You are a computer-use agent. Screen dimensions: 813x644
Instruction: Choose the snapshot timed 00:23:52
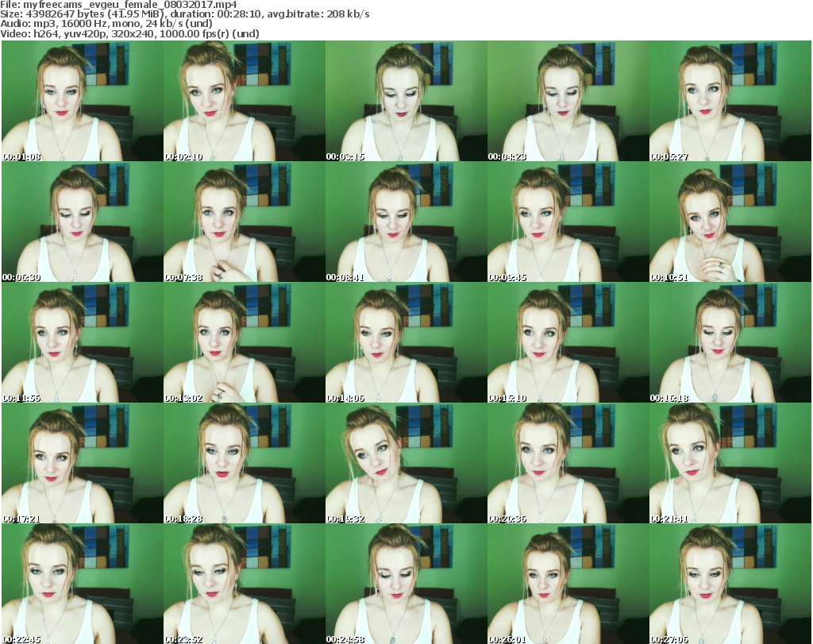245,584
